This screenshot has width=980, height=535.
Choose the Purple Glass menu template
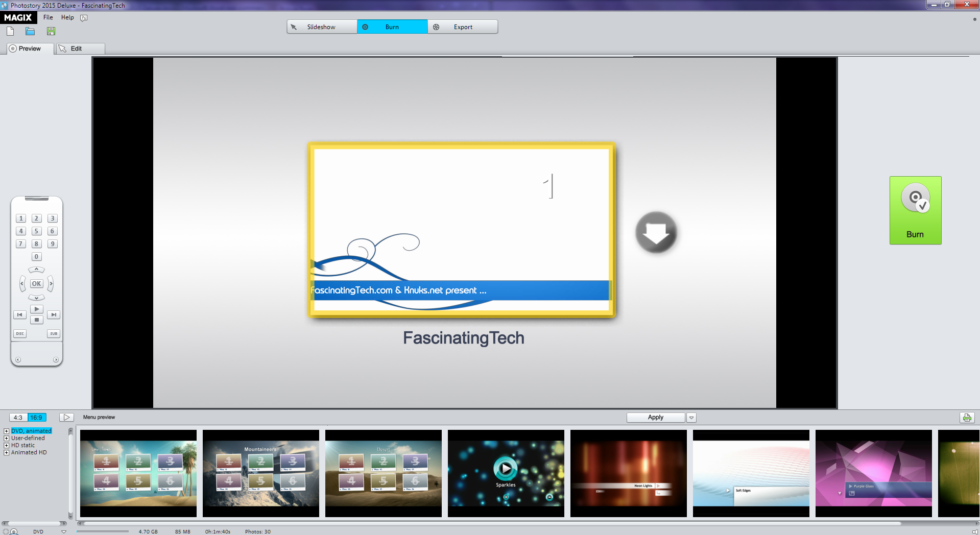pos(874,473)
